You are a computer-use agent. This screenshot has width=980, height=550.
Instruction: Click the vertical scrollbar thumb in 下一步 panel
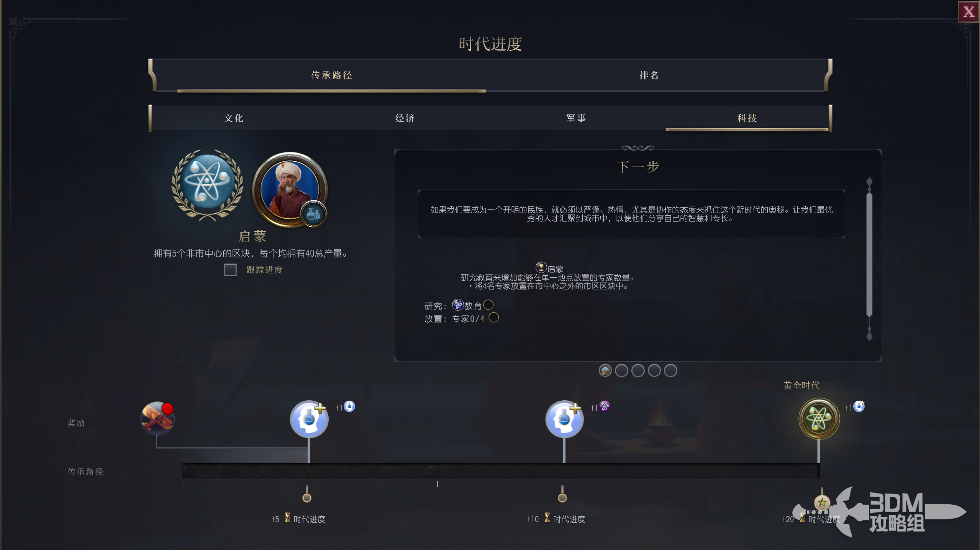pyautogui.click(x=869, y=254)
